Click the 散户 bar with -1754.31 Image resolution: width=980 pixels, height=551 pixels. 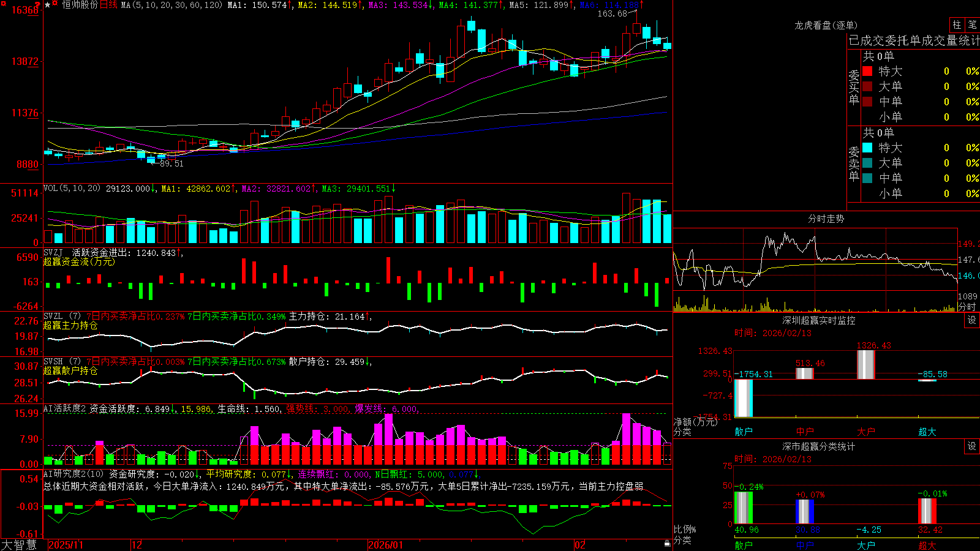744,398
